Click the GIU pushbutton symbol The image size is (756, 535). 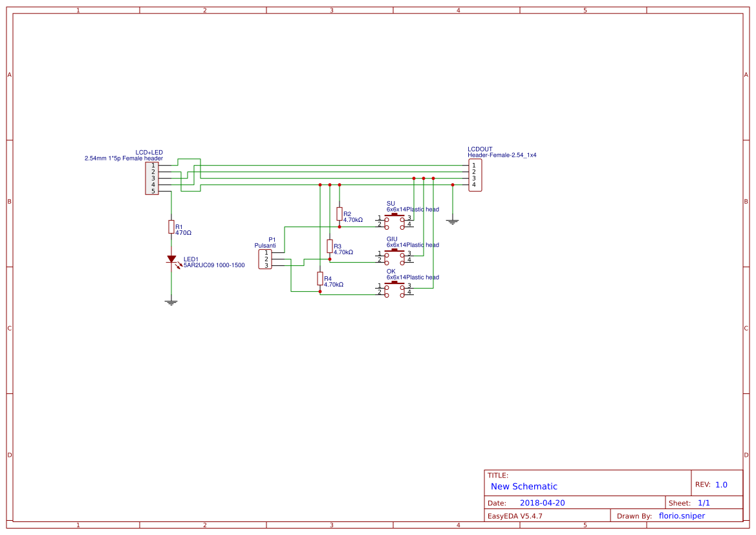pyautogui.click(x=394, y=257)
